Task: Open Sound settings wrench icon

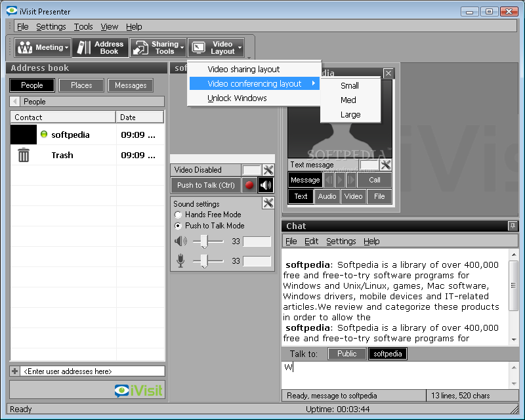Action: pyautogui.click(x=268, y=203)
